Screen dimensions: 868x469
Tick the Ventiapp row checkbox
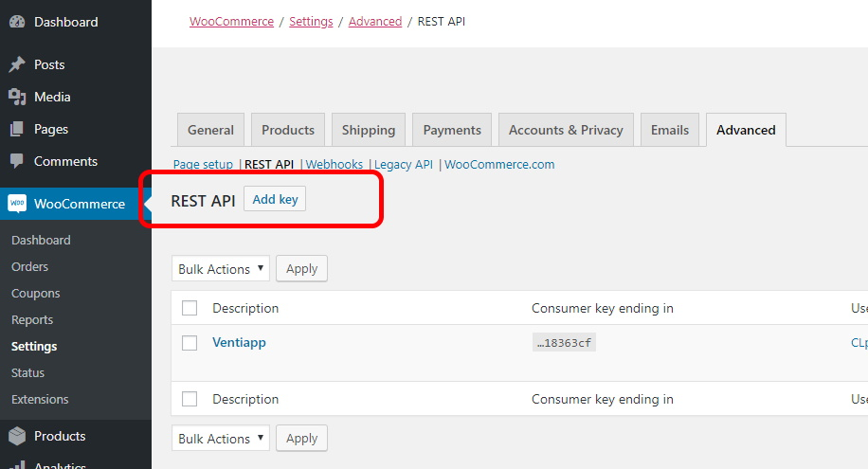click(190, 343)
